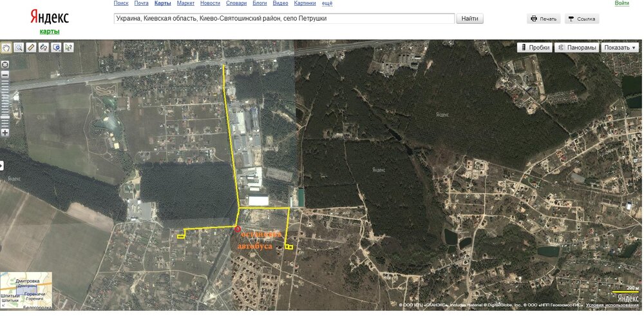Viewport: 644px width, 316px height.
Task: Select the route drawing tool
Action: point(44,47)
